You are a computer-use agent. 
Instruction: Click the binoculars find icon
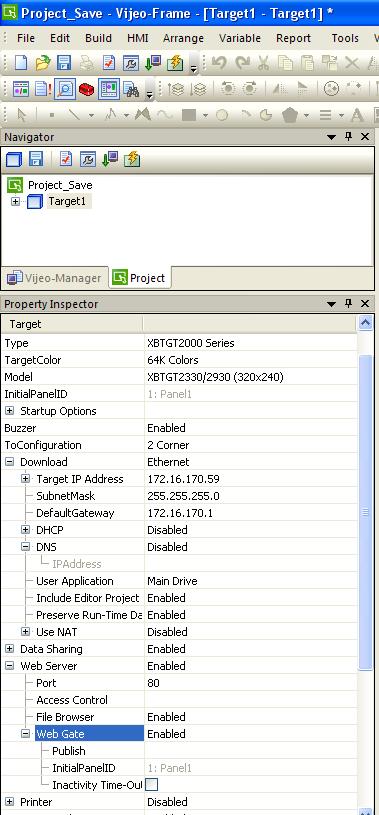click(131, 89)
